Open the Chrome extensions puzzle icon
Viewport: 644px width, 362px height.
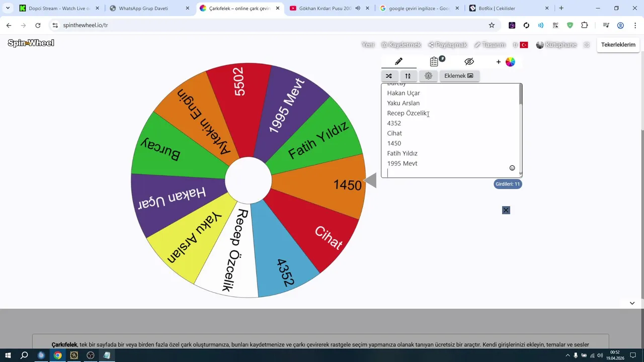(x=584, y=25)
